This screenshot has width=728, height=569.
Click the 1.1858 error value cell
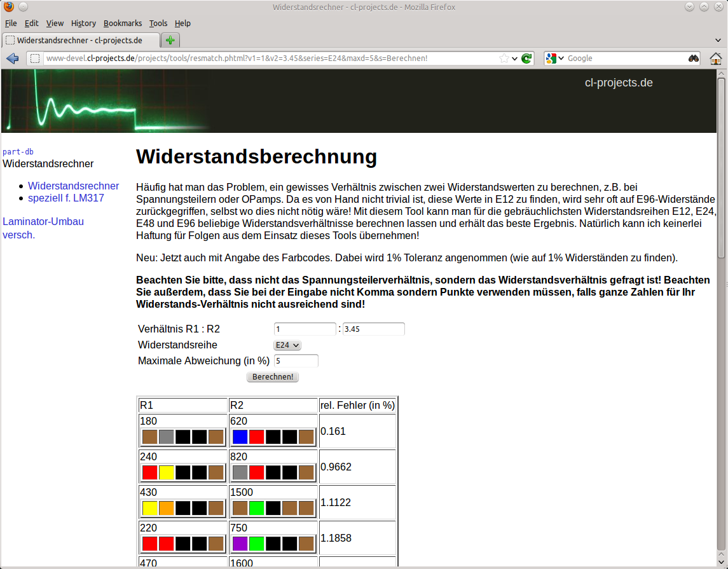click(x=357, y=538)
